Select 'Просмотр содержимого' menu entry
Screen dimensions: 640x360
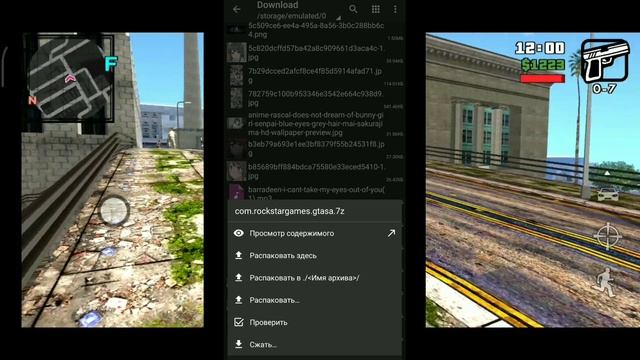point(314,233)
